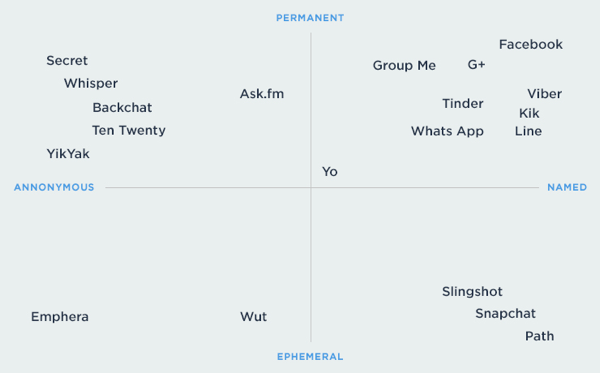
Task: Click the Slingshot label
Action: 472,292
